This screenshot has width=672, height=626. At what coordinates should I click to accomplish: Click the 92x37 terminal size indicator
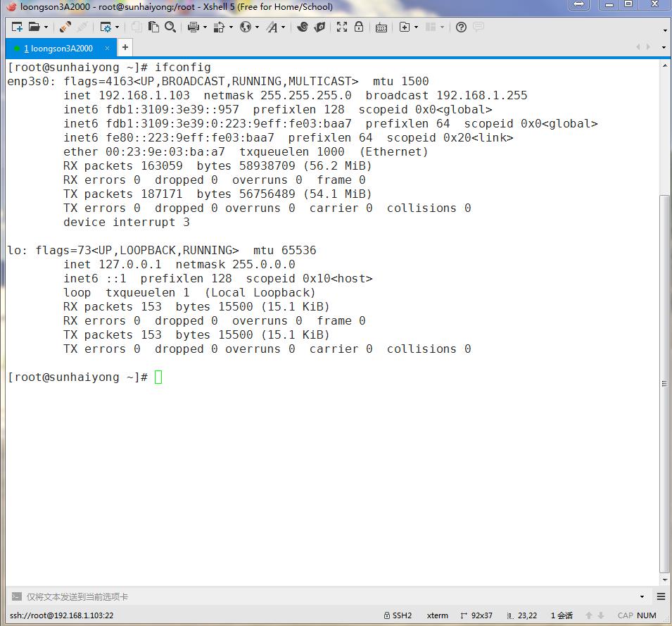[476, 615]
